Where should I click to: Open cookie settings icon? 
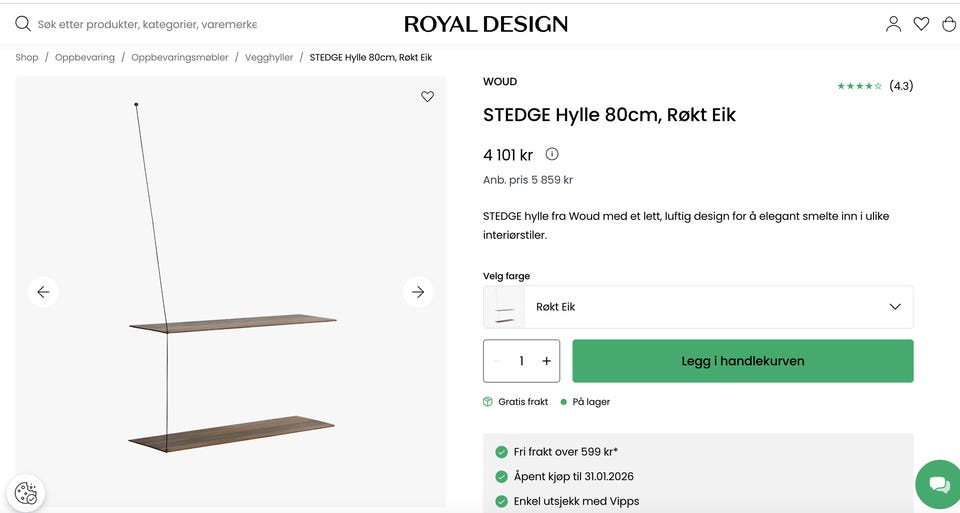pos(26,493)
